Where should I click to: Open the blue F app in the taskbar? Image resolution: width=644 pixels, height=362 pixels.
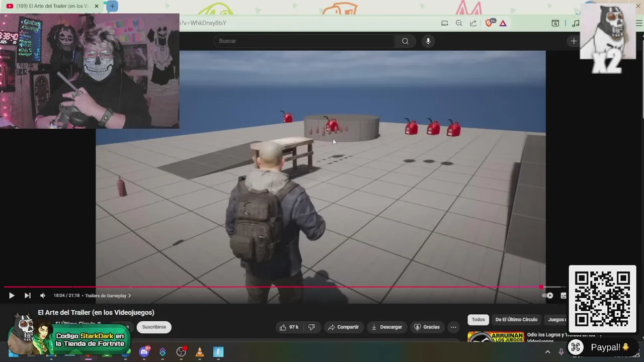point(218,351)
